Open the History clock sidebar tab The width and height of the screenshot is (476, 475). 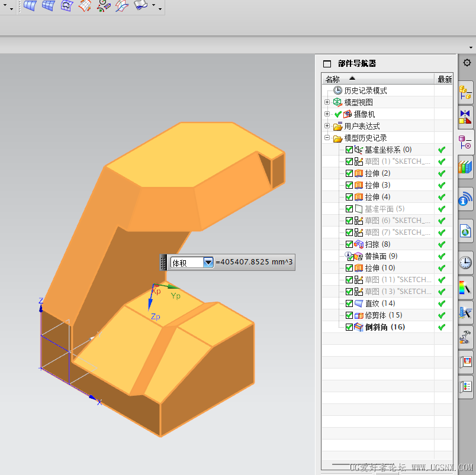click(465, 263)
